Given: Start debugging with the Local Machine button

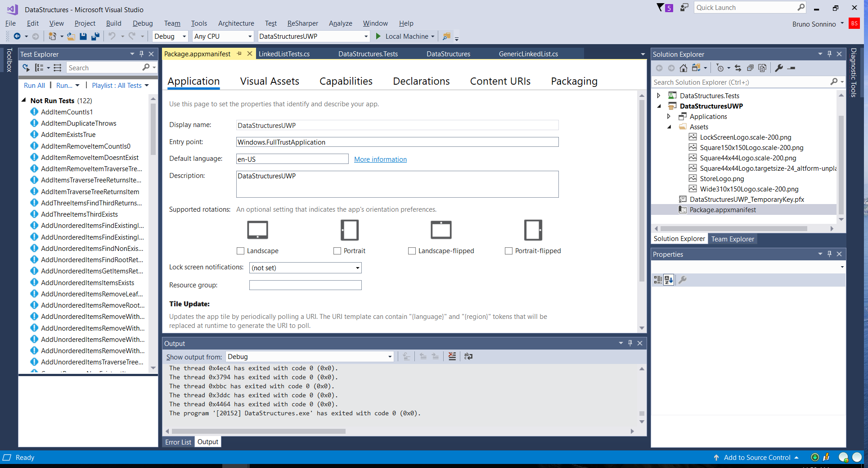Looking at the screenshot, I should tap(405, 36).
